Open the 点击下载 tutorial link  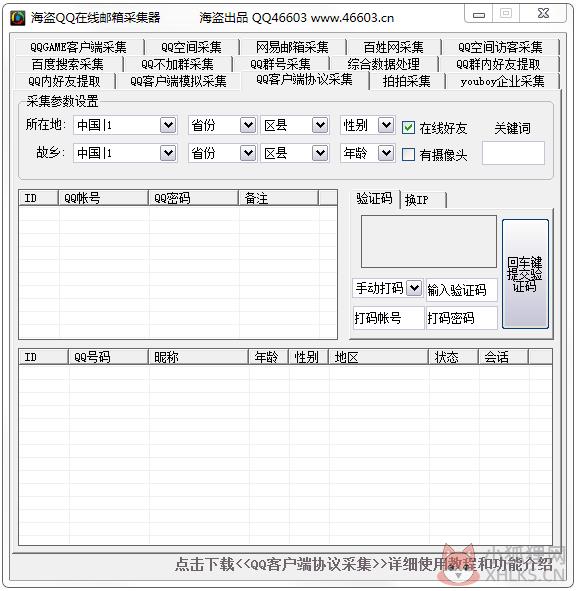[363, 564]
